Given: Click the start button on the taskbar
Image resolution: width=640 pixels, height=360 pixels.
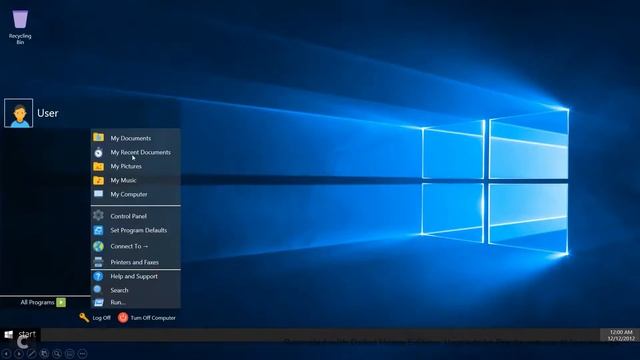Looking at the screenshot, I should click(20, 334).
